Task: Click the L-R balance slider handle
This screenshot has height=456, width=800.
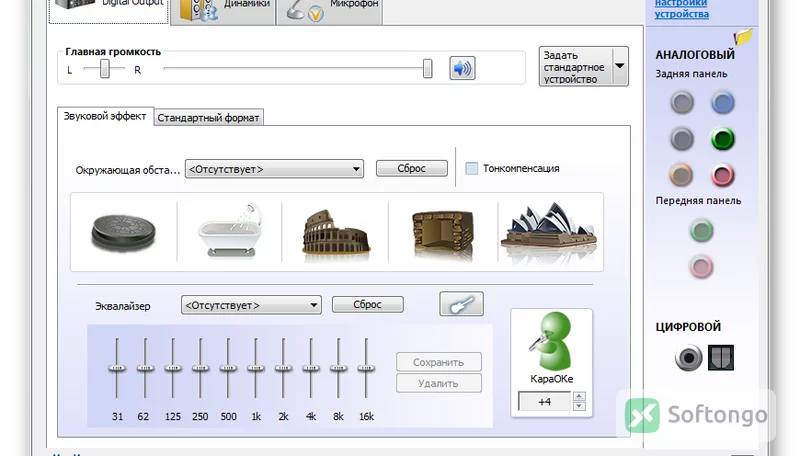Action: (x=105, y=68)
